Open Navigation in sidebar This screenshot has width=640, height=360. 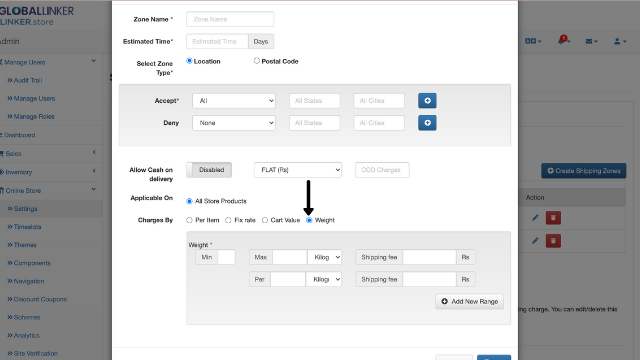(x=26, y=281)
